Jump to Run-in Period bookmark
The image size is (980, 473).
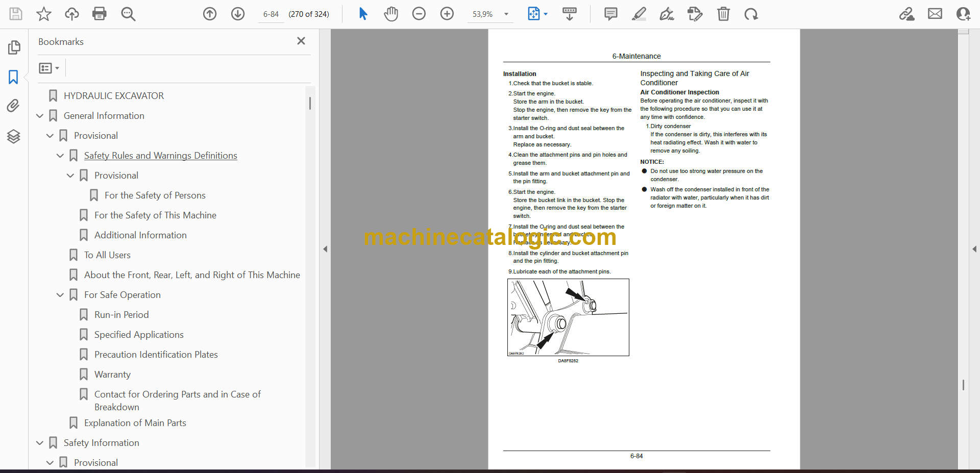[x=121, y=315]
